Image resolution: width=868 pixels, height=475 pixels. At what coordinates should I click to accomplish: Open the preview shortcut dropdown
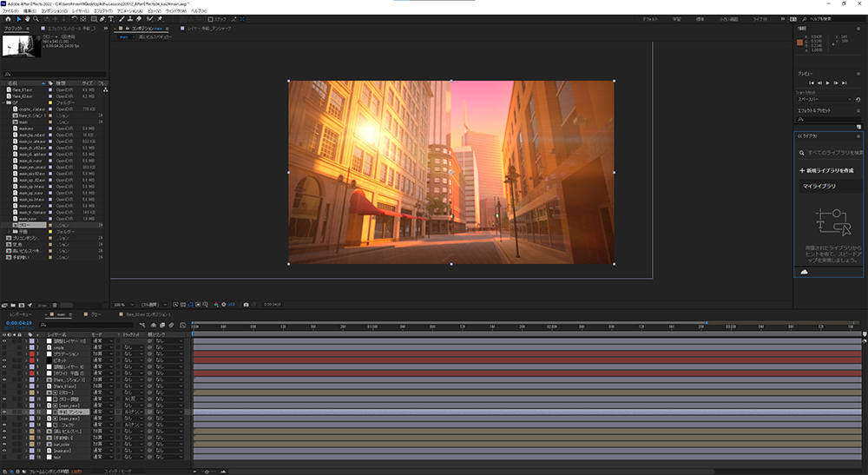click(825, 100)
